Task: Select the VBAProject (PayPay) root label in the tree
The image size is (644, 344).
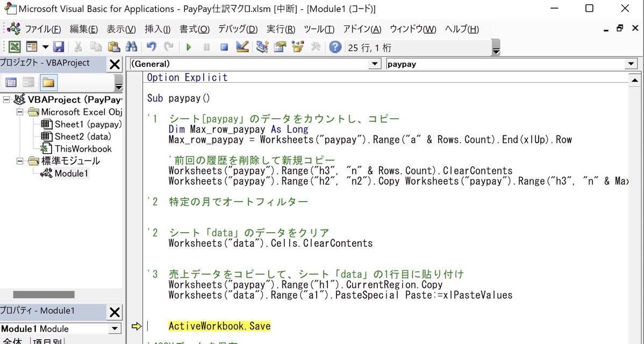Action: [75, 99]
